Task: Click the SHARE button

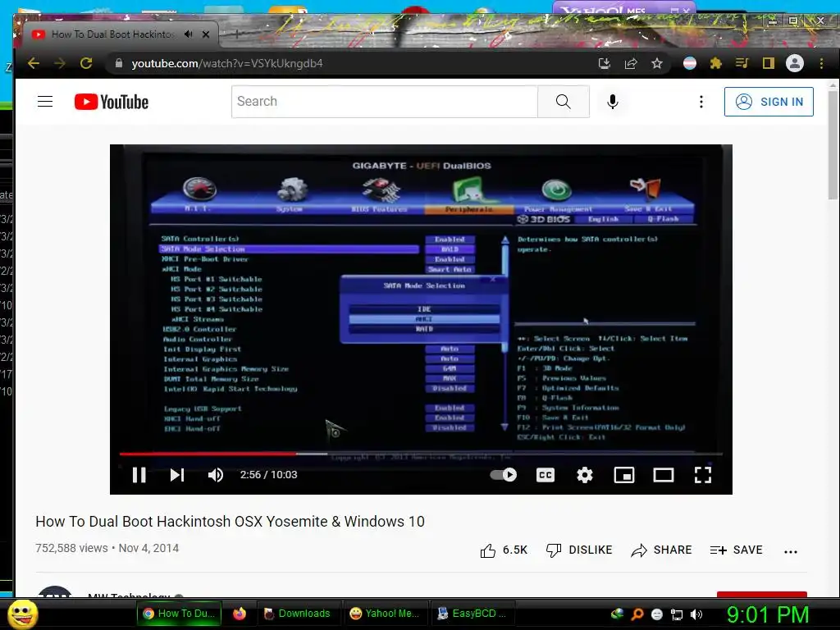Action: click(661, 550)
